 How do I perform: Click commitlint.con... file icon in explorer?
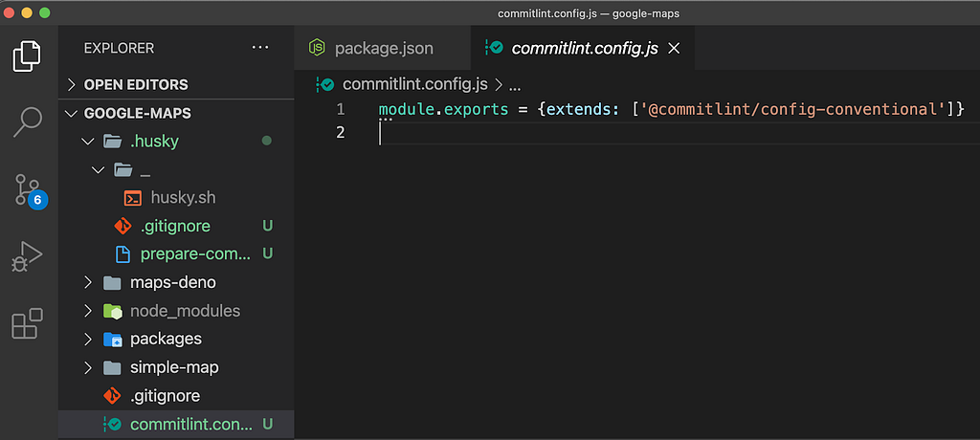[x=113, y=425]
